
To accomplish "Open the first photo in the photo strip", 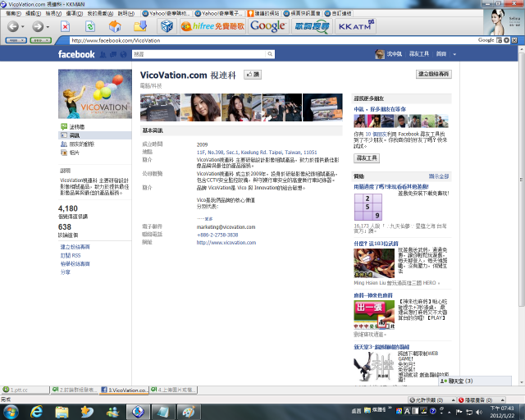I will [160, 107].
